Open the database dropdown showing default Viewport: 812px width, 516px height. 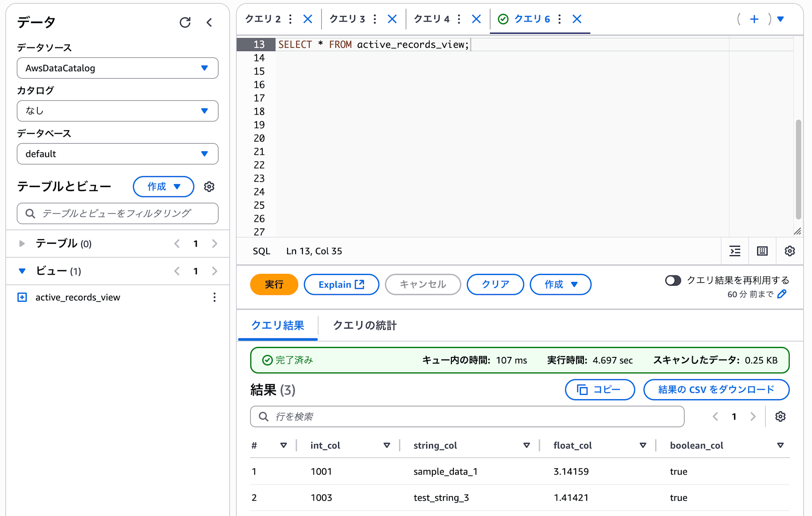pyautogui.click(x=118, y=154)
